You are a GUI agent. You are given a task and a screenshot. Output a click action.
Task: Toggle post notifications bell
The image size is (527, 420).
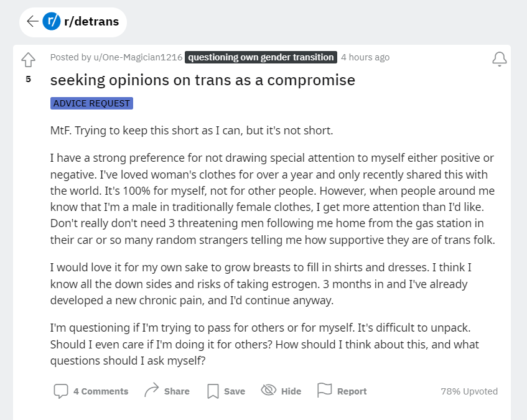[500, 59]
